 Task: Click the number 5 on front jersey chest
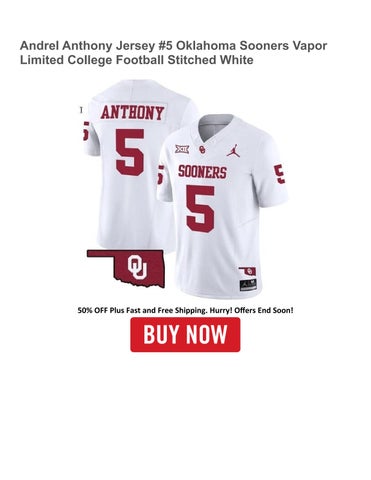(200, 209)
